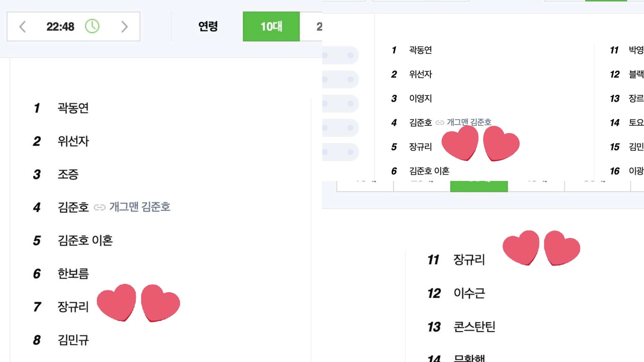
Task: Open rank 1 곽동연 in left list
Action: (73, 108)
